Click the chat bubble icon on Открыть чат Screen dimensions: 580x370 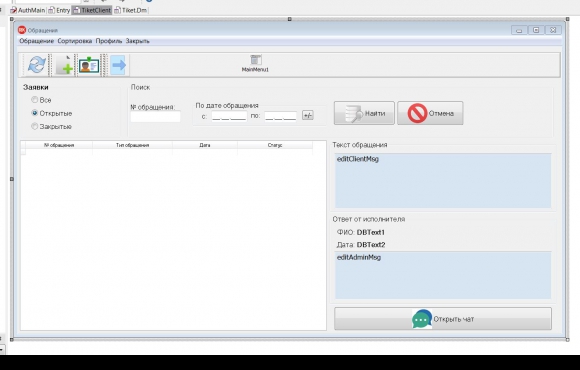pos(422,319)
